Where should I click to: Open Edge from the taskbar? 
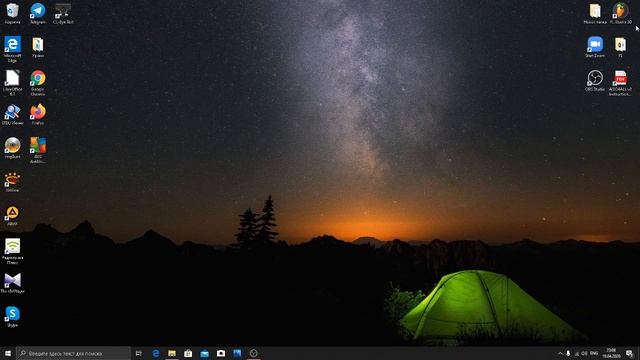point(156,353)
